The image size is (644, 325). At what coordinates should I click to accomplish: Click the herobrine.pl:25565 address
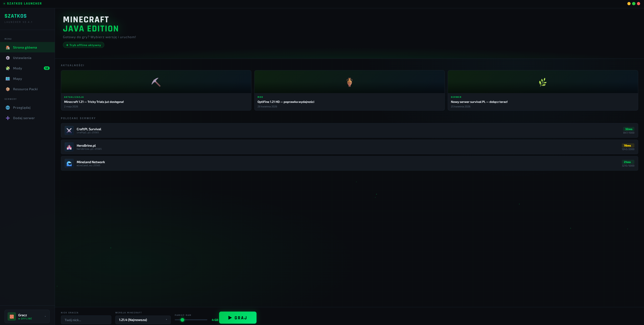[x=89, y=149]
